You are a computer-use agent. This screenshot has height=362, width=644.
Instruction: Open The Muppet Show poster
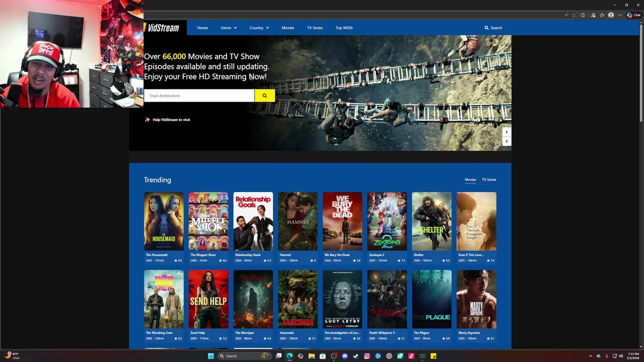(208, 221)
